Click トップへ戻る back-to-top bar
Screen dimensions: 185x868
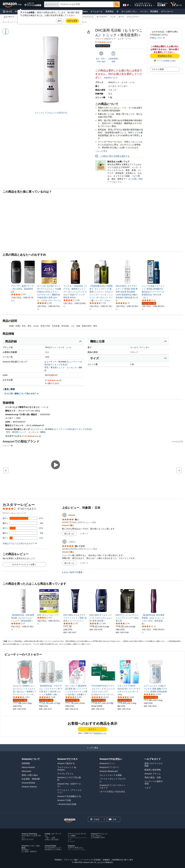(92, 748)
